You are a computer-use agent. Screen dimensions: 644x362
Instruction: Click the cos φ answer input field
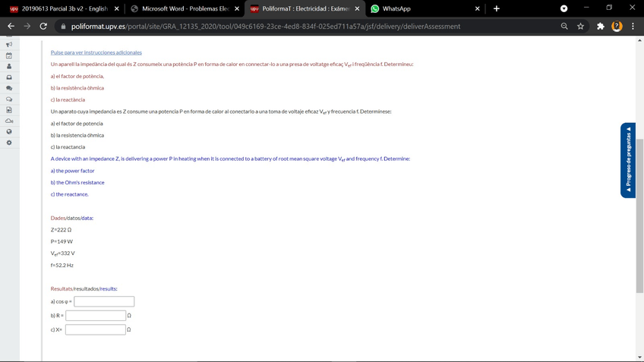pyautogui.click(x=104, y=301)
